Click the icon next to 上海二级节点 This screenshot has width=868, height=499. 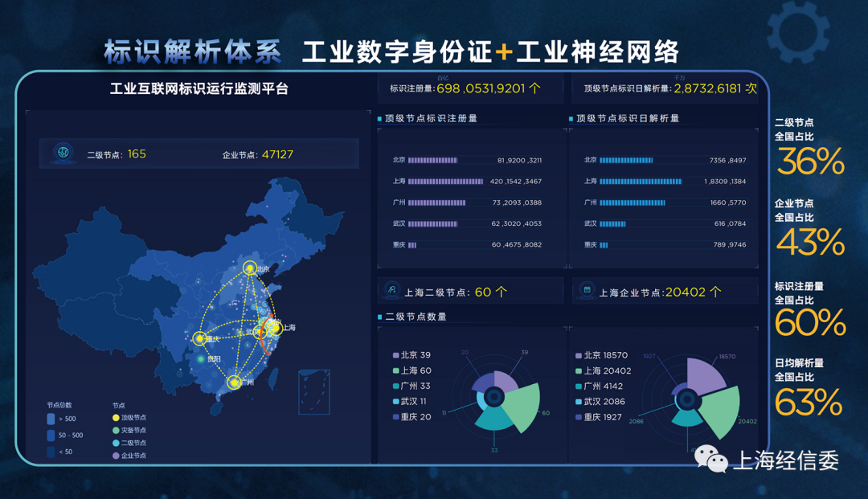[x=391, y=291]
